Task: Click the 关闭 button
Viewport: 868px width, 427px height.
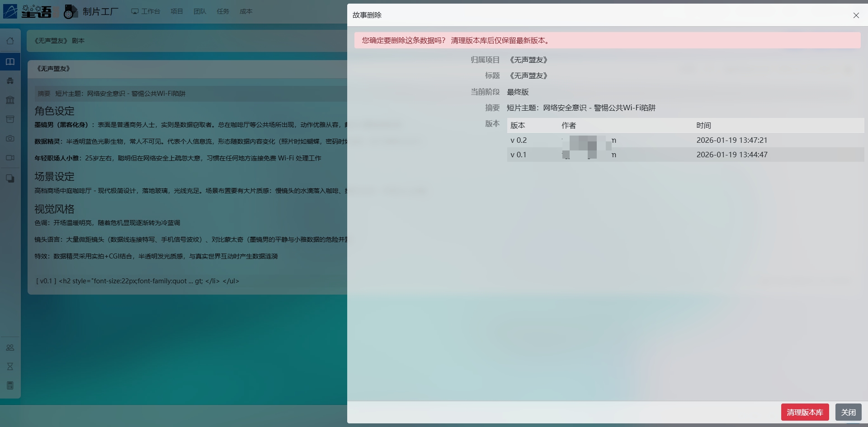Action: pyautogui.click(x=848, y=412)
